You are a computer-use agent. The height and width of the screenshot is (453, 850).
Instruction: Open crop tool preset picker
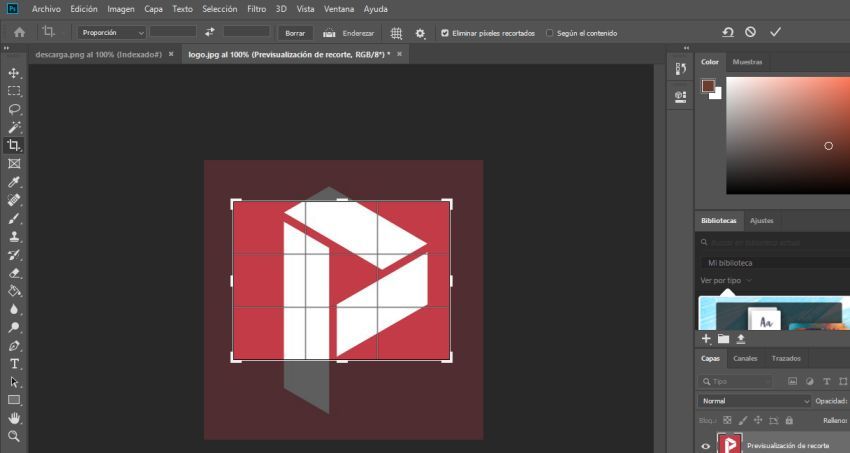pyautogui.click(x=51, y=33)
